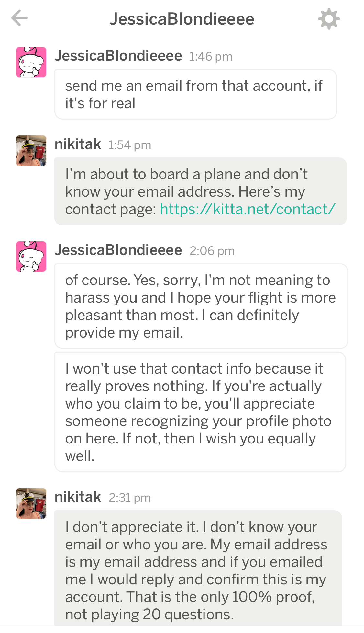Viewport: 364px width, 633px height.
Task: Select the "of course. Yes, sorry" message
Action: [201, 306]
